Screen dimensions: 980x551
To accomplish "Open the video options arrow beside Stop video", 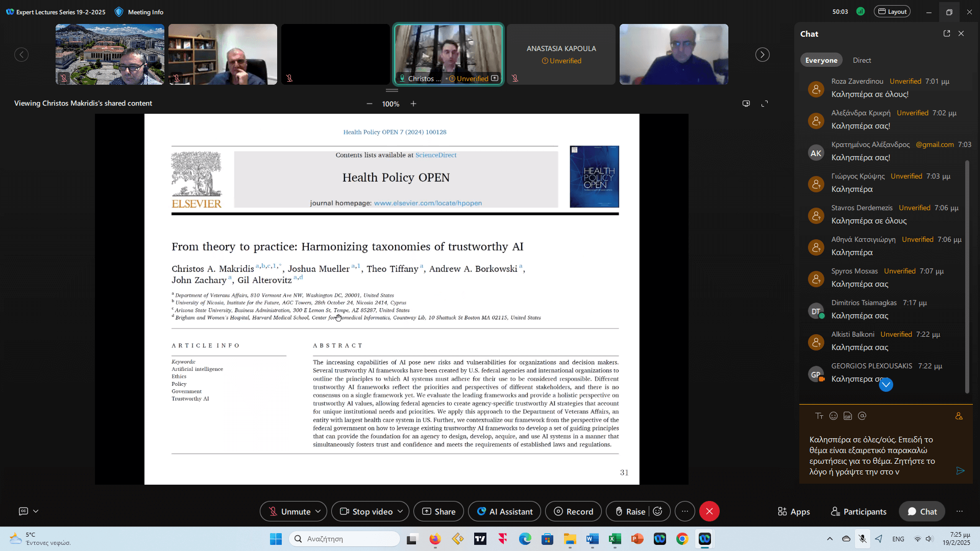I will pyautogui.click(x=400, y=511).
